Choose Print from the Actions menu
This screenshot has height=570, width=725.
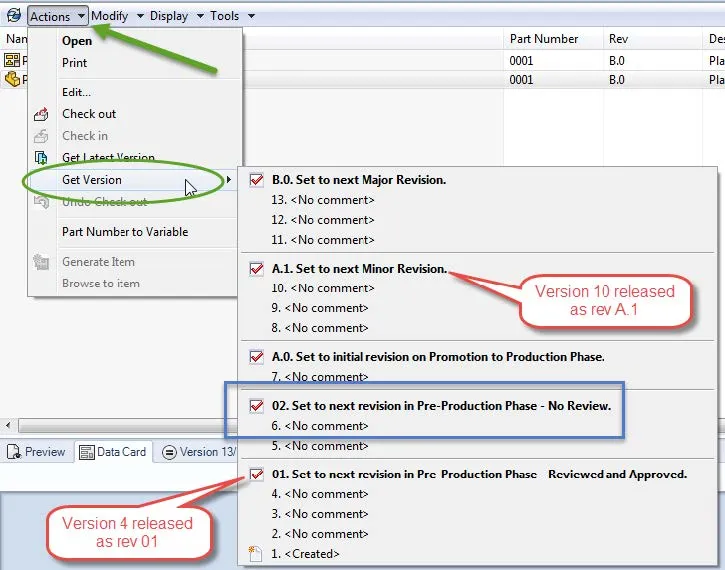pos(74,62)
